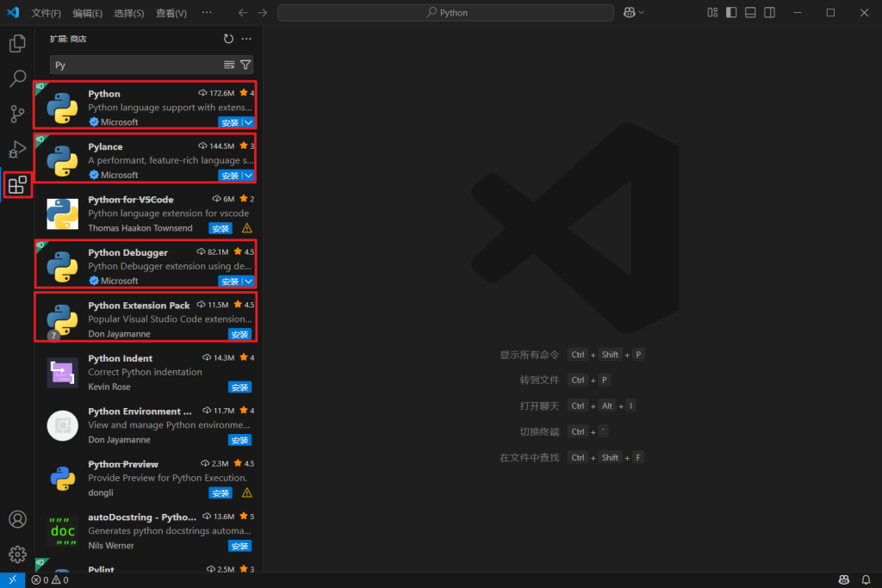The width and height of the screenshot is (882, 588).
Task: Open errors and warnings count in status bar
Action: coord(50,579)
